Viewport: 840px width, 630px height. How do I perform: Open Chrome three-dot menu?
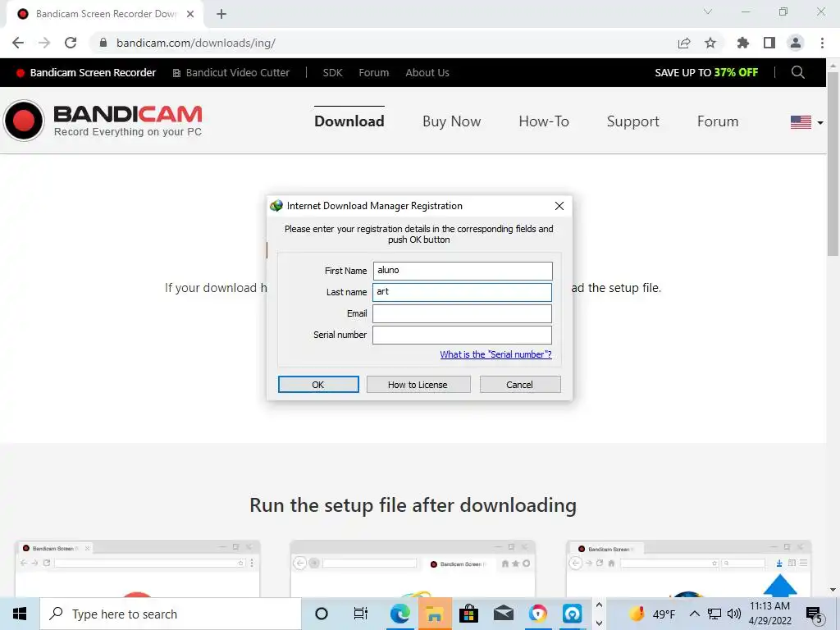822,43
